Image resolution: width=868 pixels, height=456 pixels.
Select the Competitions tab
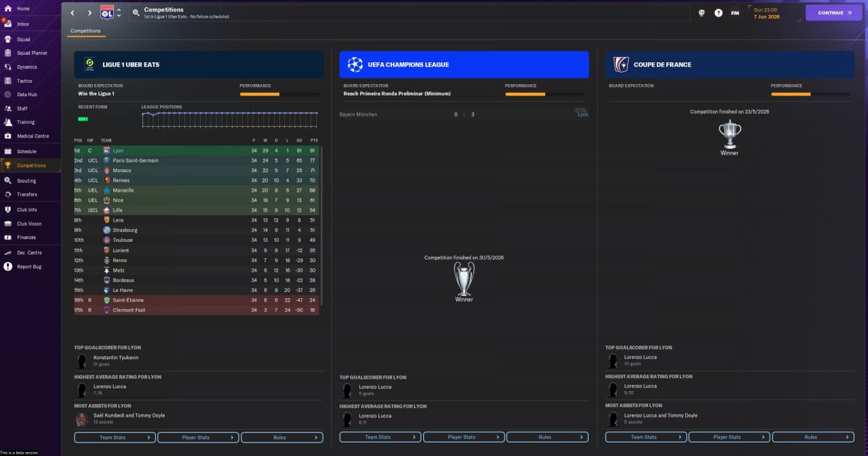point(85,31)
